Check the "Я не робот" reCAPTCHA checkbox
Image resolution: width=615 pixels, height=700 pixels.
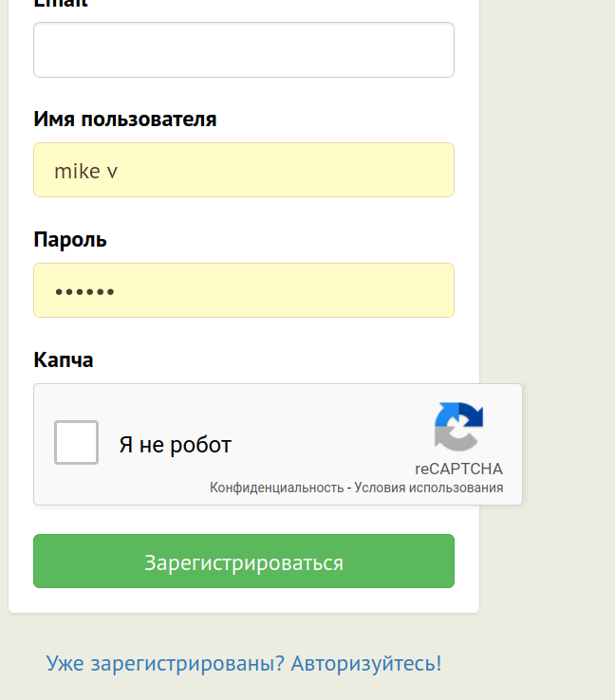(x=76, y=443)
